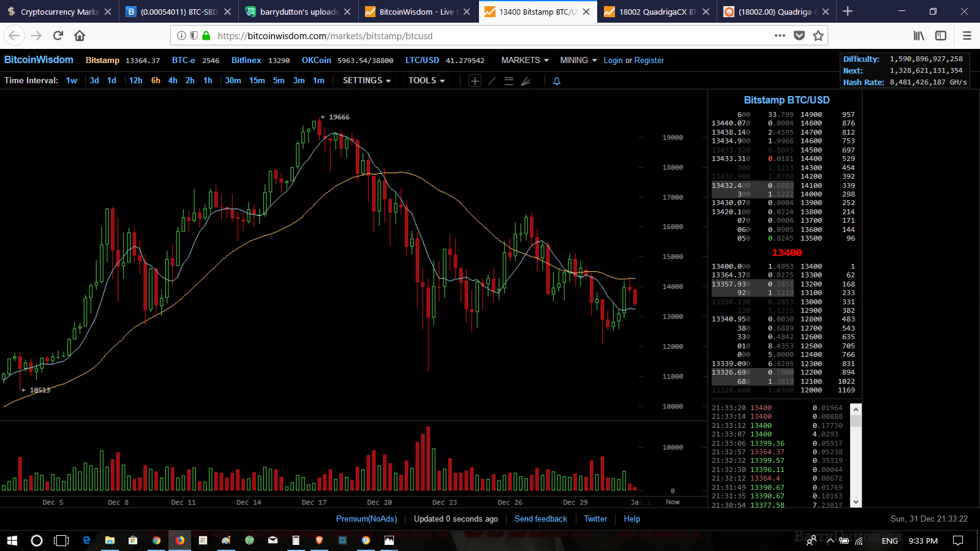The width and height of the screenshot is (980, 551).
Task: Open the Help footer link
Action: [x=631, y=519]
